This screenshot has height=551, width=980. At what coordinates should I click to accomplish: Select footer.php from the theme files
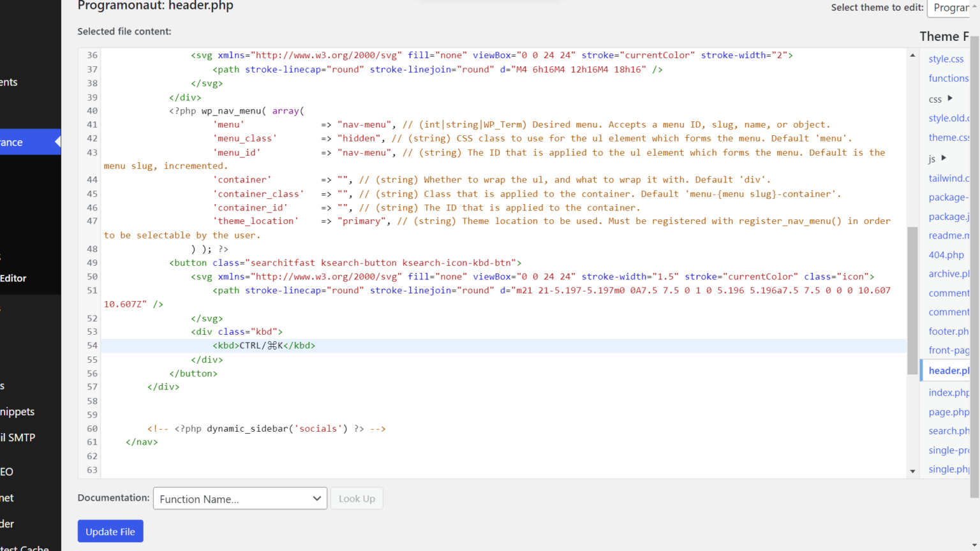(x=948, y=331)
